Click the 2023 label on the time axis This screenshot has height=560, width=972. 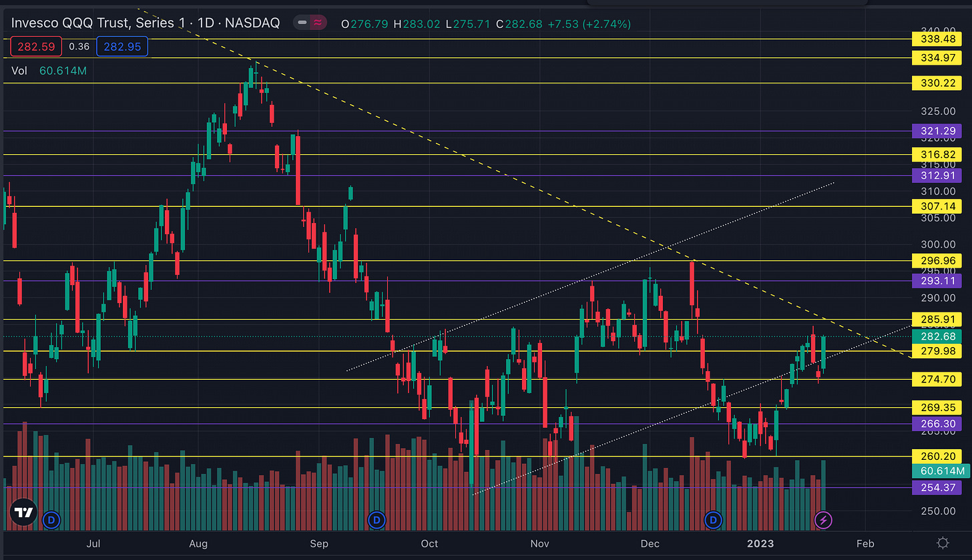(761, 543)
